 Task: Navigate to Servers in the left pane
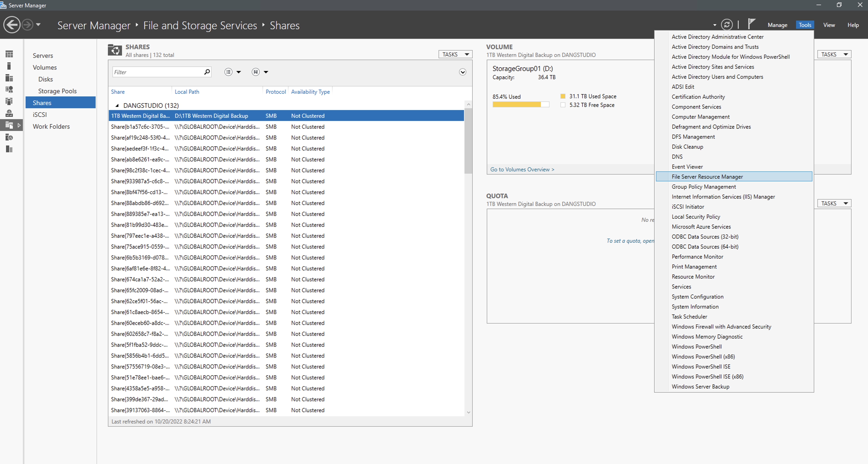click(43, 56)
